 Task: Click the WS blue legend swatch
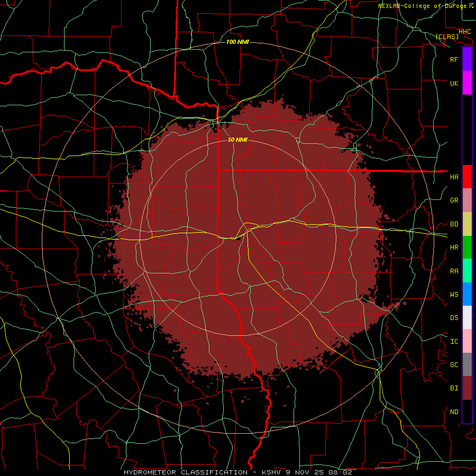(x=467, y=294)
